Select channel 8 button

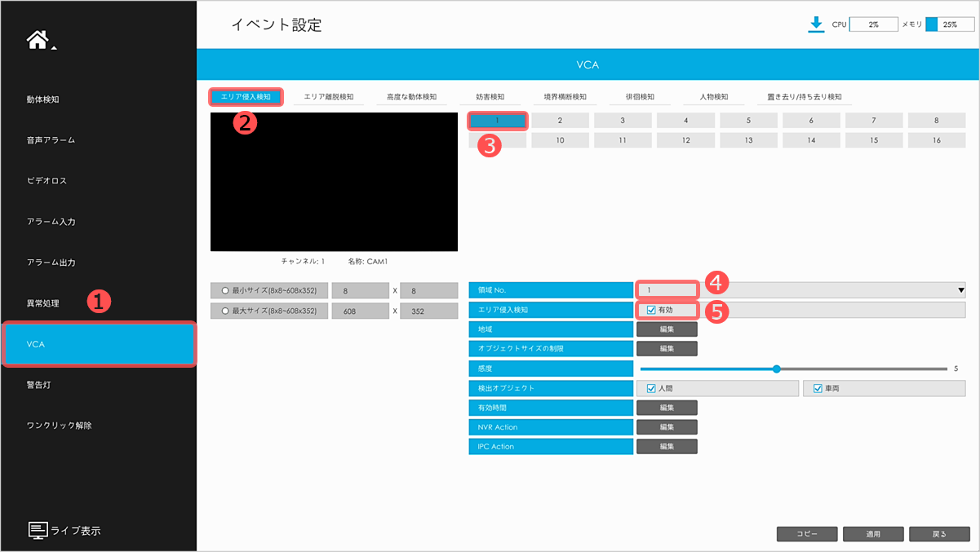936,121
